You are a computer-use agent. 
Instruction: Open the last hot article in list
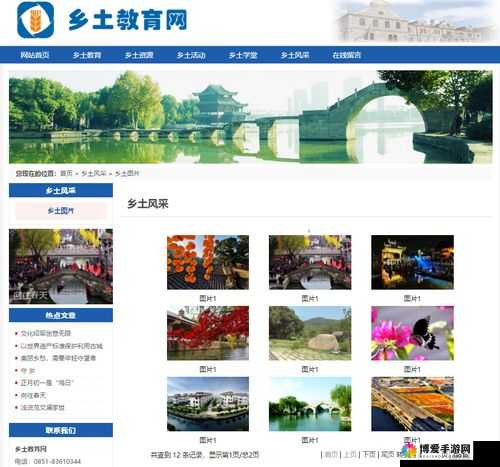point(43,407)
